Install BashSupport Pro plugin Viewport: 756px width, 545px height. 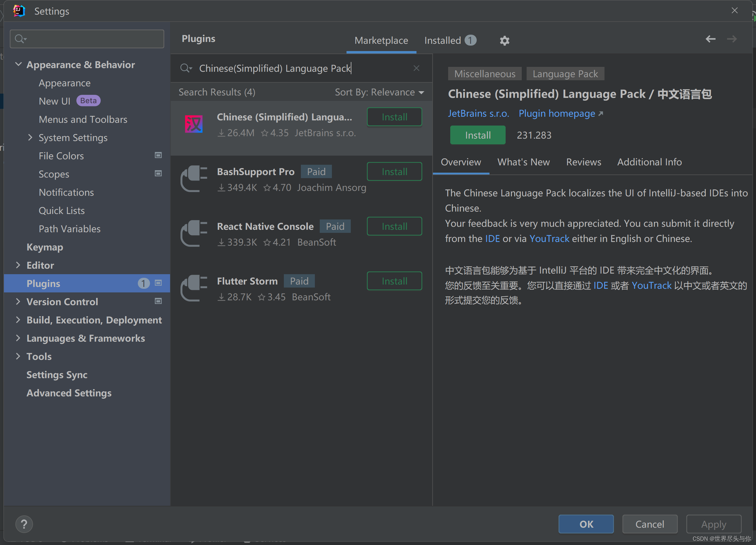click(x=395, y=171)
